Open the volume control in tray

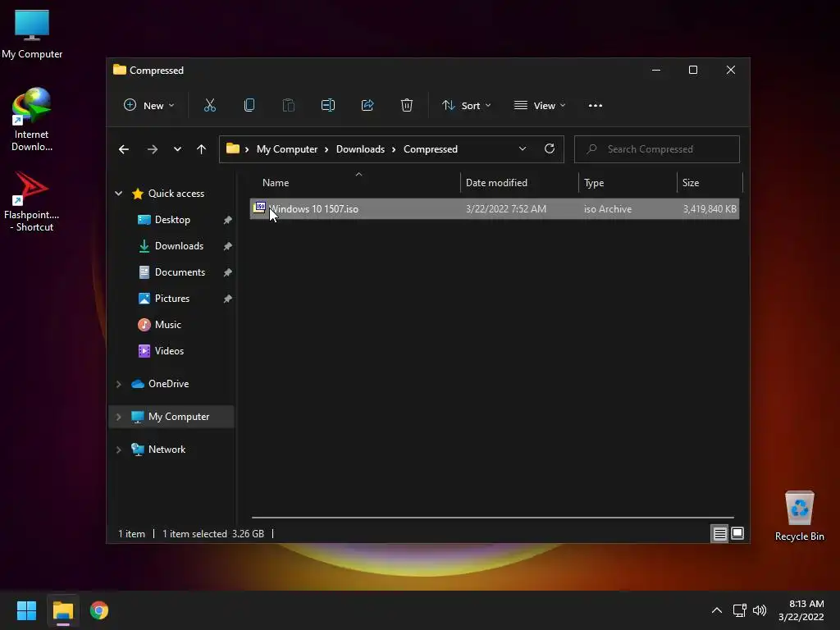point(760,610)
